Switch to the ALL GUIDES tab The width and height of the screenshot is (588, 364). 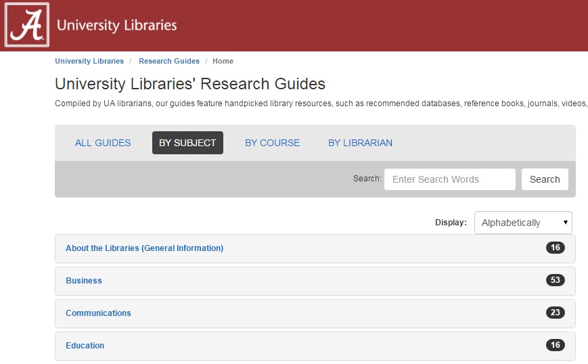(103, 143)
